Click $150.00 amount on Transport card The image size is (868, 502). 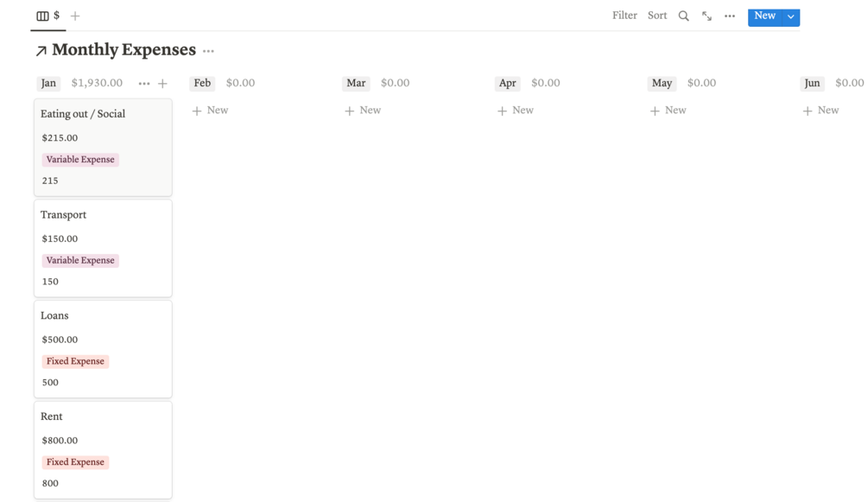(60, 238)
